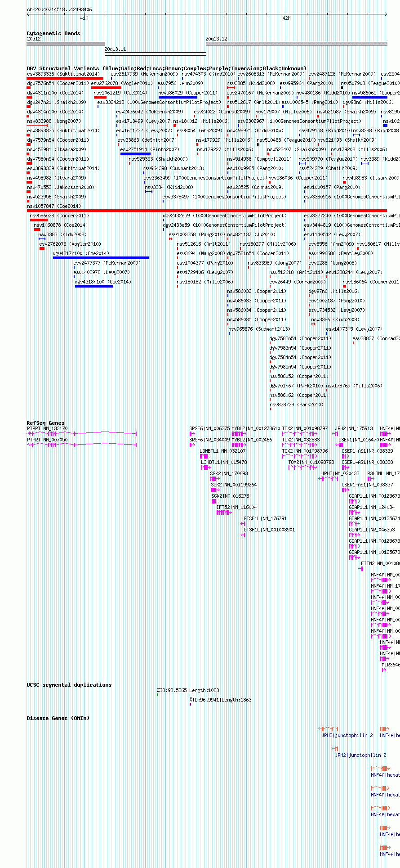Click the GDAP1L1|NM_024034 gene label
Screen dimensions: 400x868
[372, 507]
